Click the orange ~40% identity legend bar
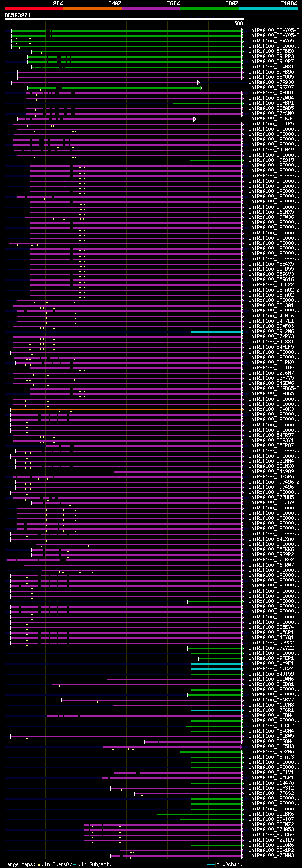 coord(92,8)
